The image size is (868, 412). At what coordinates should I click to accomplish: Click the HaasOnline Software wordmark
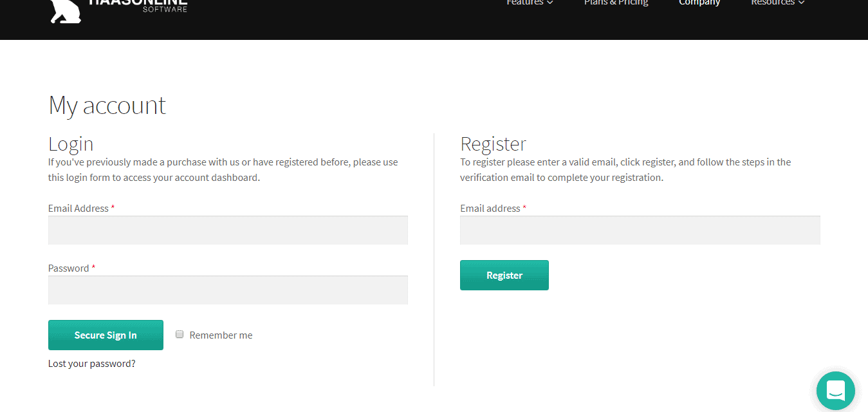[138, 5]
